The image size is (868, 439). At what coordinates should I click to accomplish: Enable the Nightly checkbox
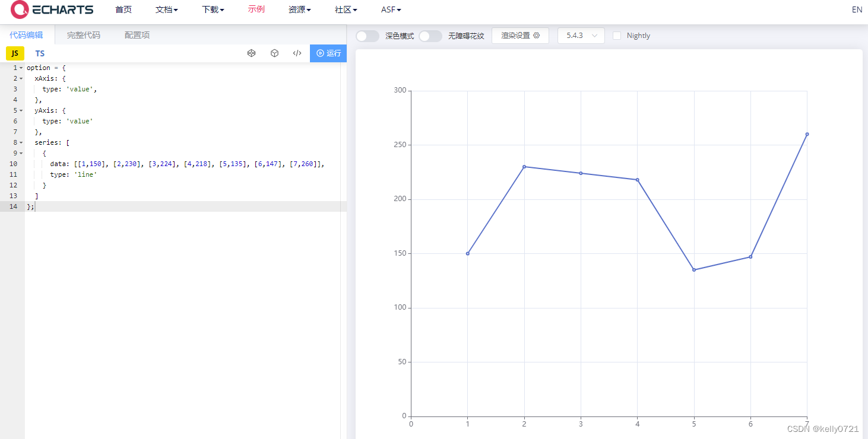pyautogui.click(x=617, y=36)
